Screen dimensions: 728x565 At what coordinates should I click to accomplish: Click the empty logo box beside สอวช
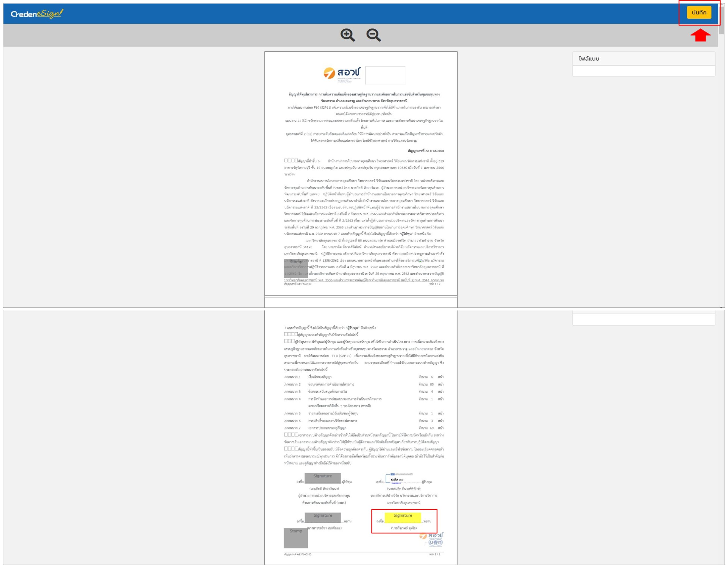click(x=385, y=75)
